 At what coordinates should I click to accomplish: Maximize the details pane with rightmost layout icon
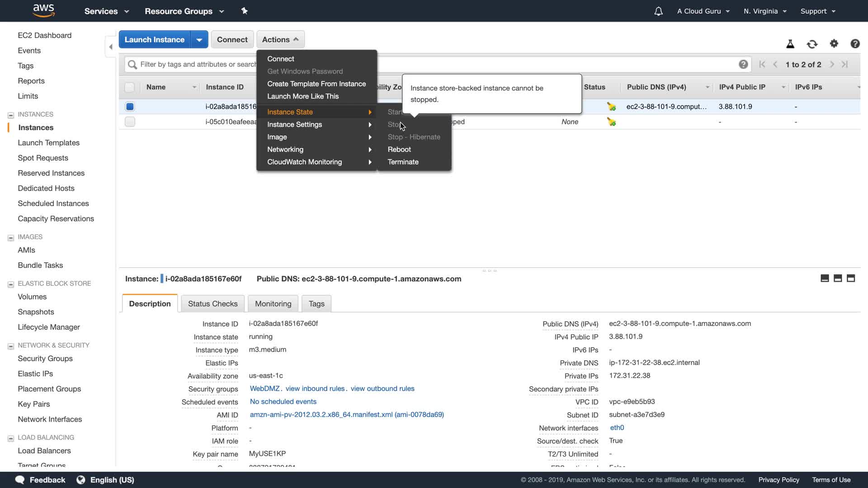coord(851,278)
